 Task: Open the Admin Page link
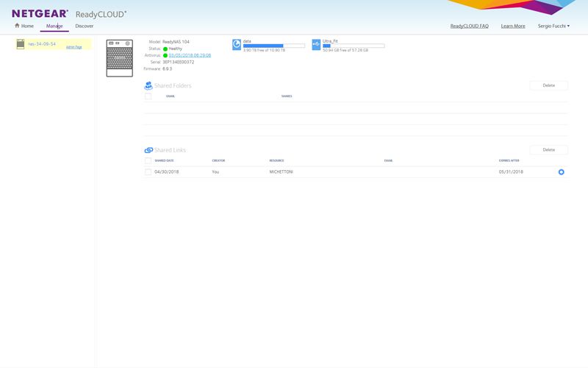coord(74,47)
